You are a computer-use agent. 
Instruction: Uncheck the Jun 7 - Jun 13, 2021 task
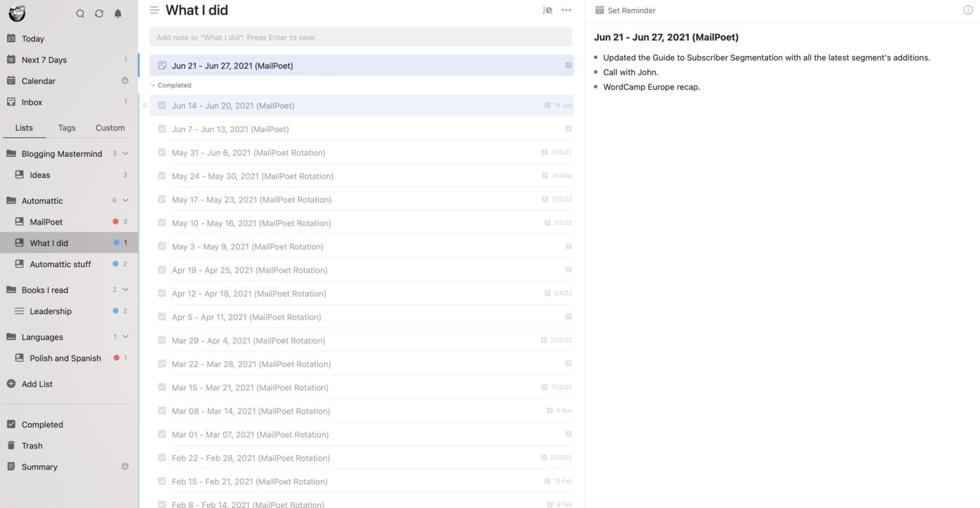pyautogui.click(x=162, y=129)
